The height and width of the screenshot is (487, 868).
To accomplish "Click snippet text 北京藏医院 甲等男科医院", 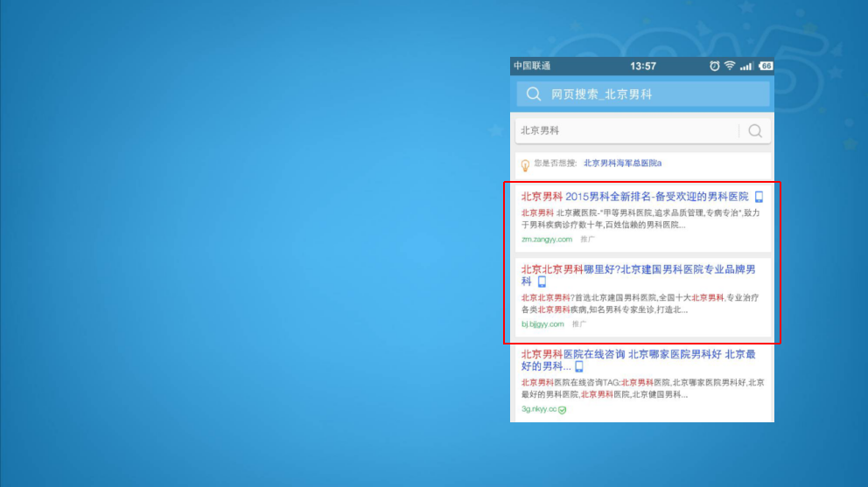I will (x=640, y=219).
